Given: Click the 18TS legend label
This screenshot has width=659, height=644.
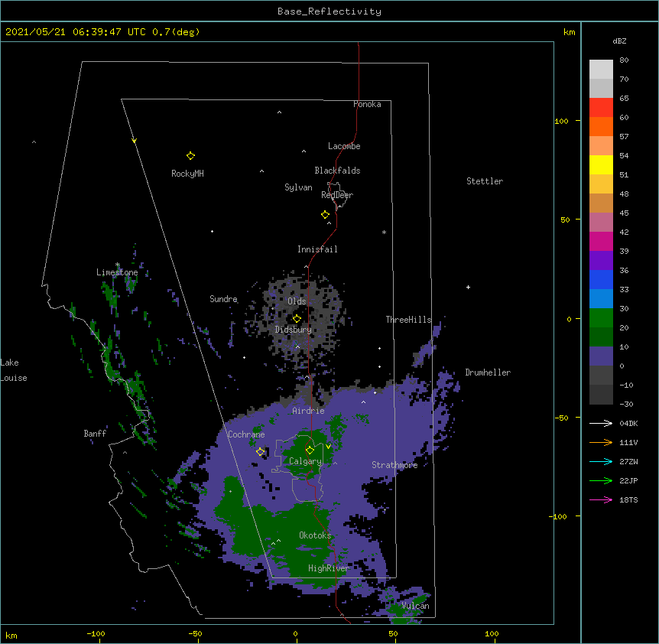Looking at the screenshot, I should click(x=628, y=499).
